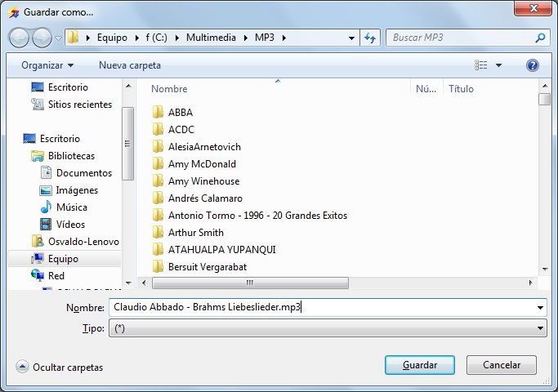558x392 pixels.
Task: Create a folder with Nueva carpeta
Action: [x=130, y=65]
